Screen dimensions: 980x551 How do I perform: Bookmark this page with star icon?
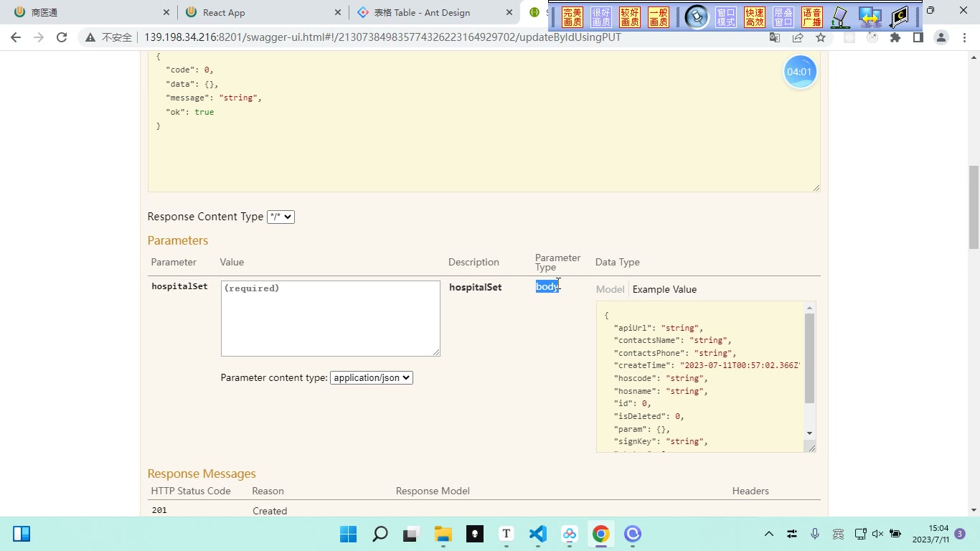pos(821,37)
